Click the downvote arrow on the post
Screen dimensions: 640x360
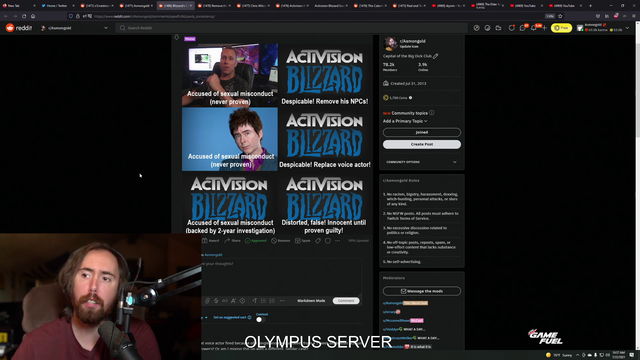176,37
